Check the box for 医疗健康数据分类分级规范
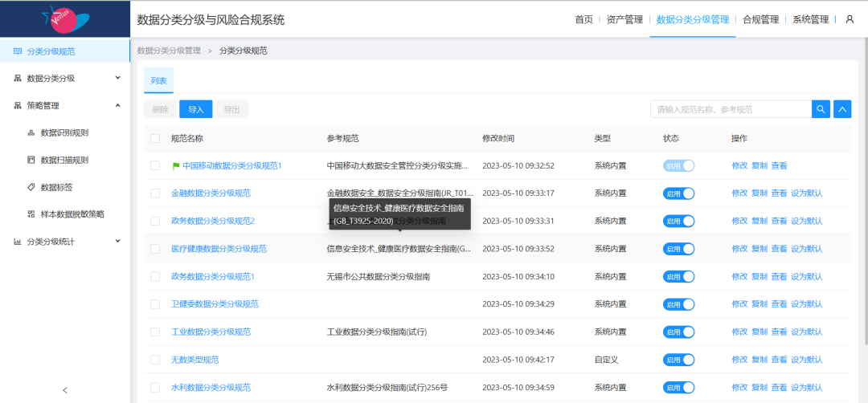The image size is (868, 403). (x=155, y=249)
